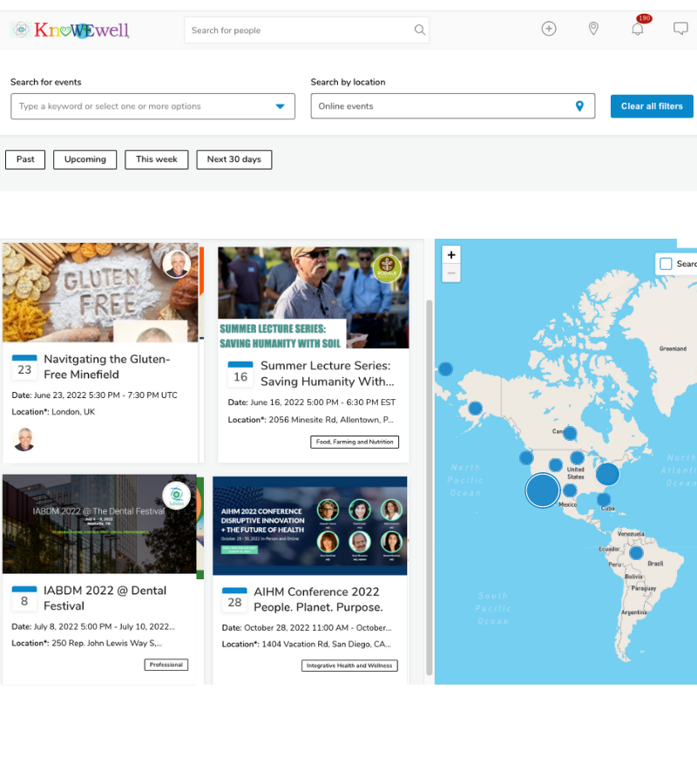The width and height of the screenshot is (697, 784).
Task: Open Navitgating the Gluten-Free Minefield event
Action: click(x=107, y=367)
